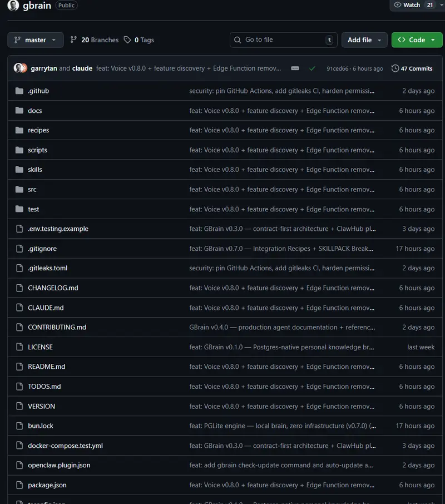Click the scripts folder icon

pos(19,150)
